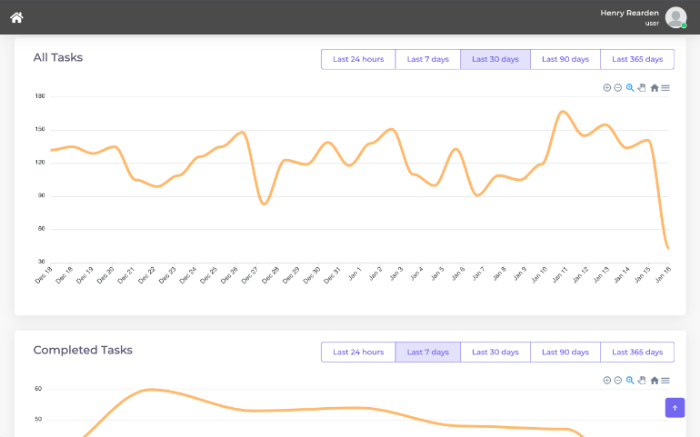The image size is (700, 437).
Task: Switch Completed Tasks to Last 30 days
Action: tap(495, 352)
